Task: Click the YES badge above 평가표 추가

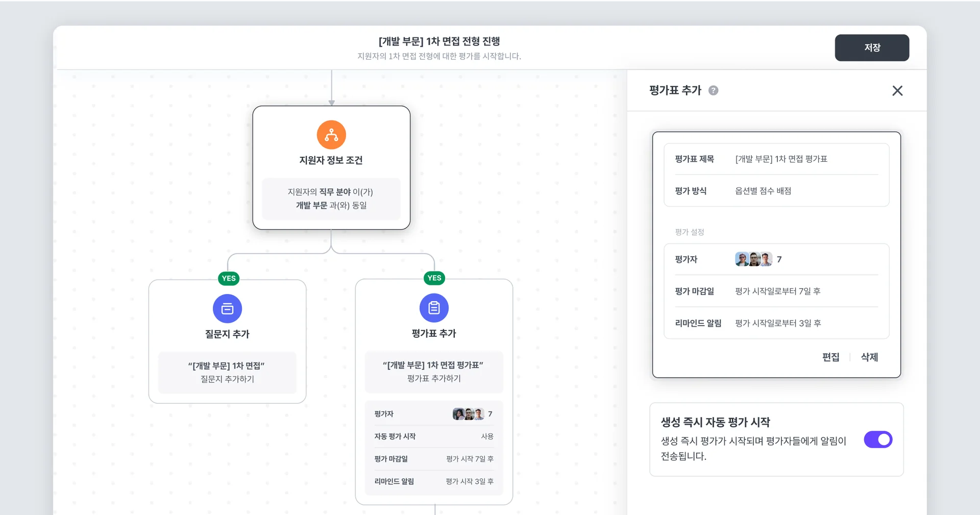Action: 434,278
